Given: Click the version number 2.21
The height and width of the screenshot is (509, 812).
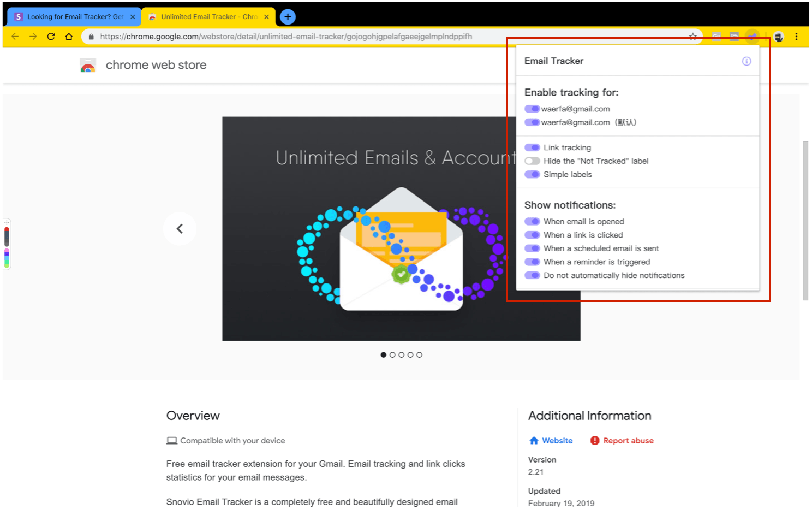Looking at the screenshot, I should 536,472.
